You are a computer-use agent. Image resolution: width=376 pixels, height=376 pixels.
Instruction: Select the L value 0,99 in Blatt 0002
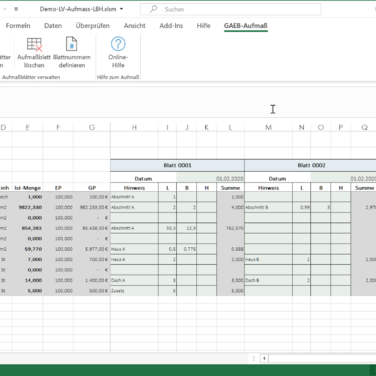pyautogui.click(x=301, y=207)
